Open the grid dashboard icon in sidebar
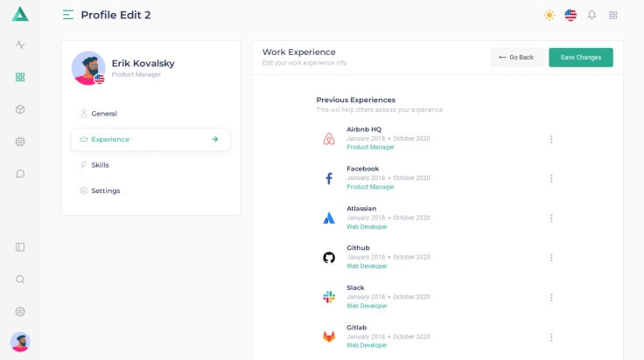The width and height of the screenshot is (644, 360). (x=20, y=77)
